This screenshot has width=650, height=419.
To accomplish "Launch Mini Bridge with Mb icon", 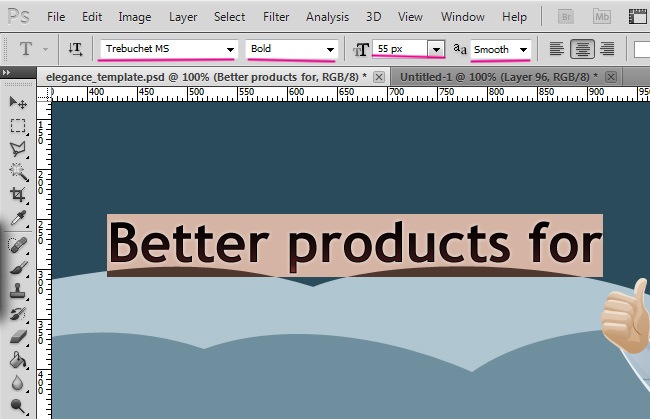I will click(x=601, y=17).
